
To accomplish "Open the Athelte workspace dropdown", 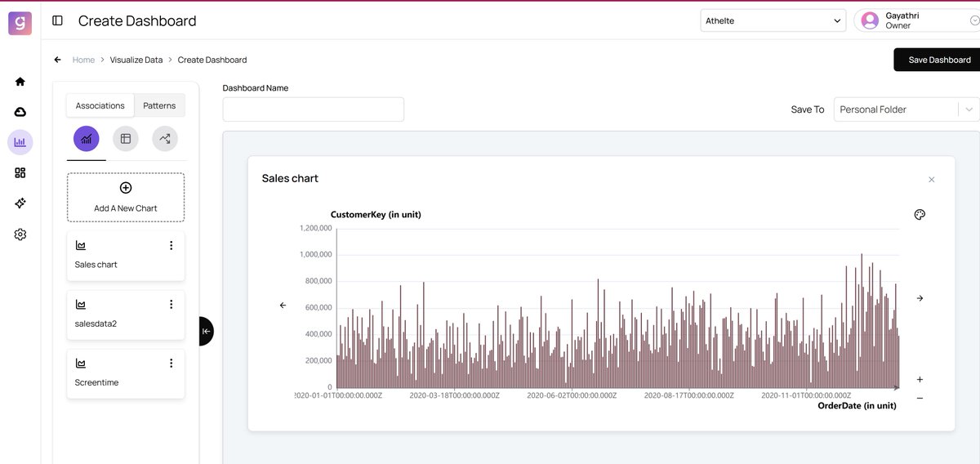I will click(x=773, y=20).
